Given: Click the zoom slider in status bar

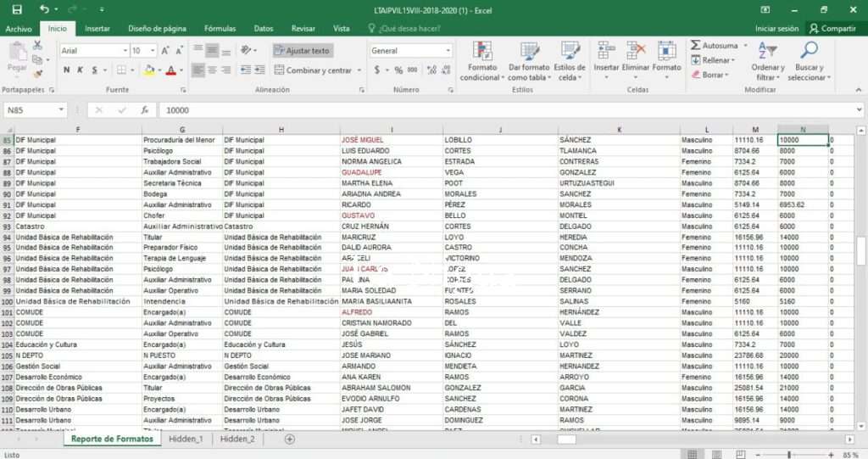Looking at the screenshot, I should coord(788,454).
